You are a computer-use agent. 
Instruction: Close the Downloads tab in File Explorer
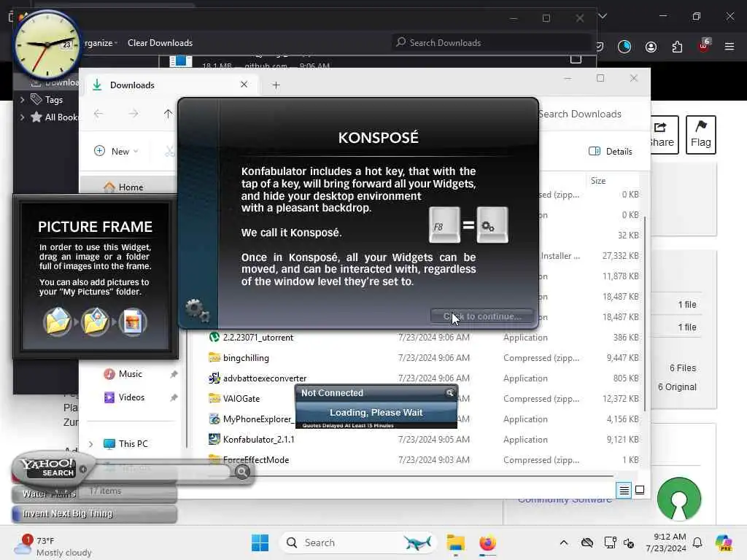(x=244, y=85)
